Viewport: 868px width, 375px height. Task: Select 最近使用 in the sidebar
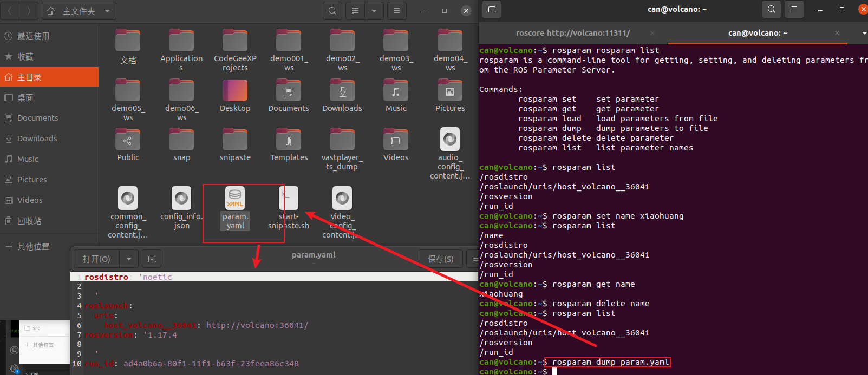[x=49, y=36]
